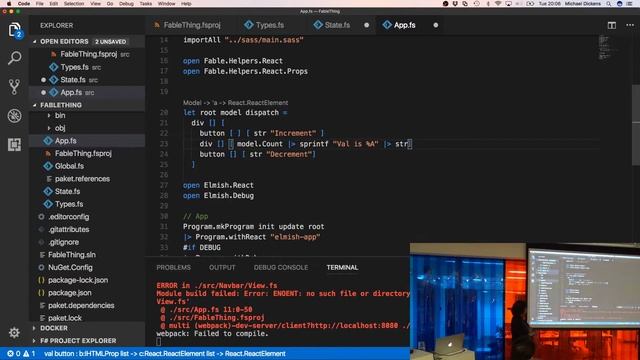Open the Extensions view in activity bar
Viewport: 640px width, 360px height.
14,144
